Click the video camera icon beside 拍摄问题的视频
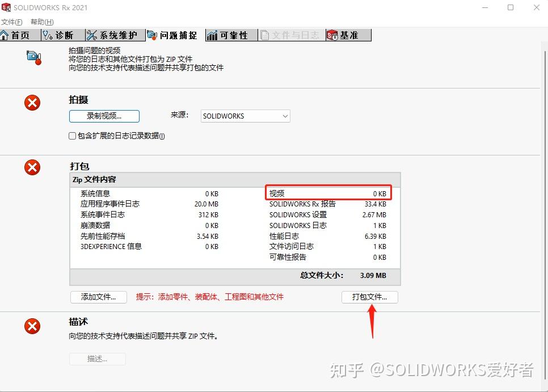Viewport: 548px width, 392px height. click(34, 57)
